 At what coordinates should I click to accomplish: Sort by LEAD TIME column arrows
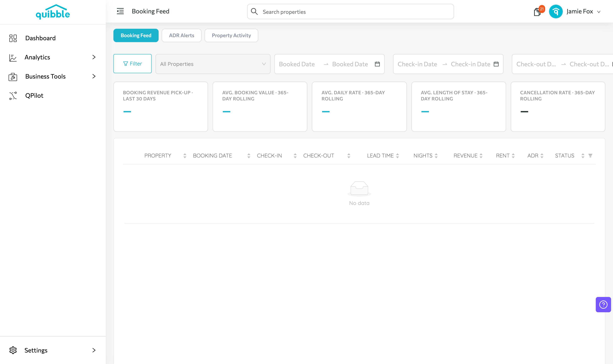pyautogui.click(x=397, y=156)
